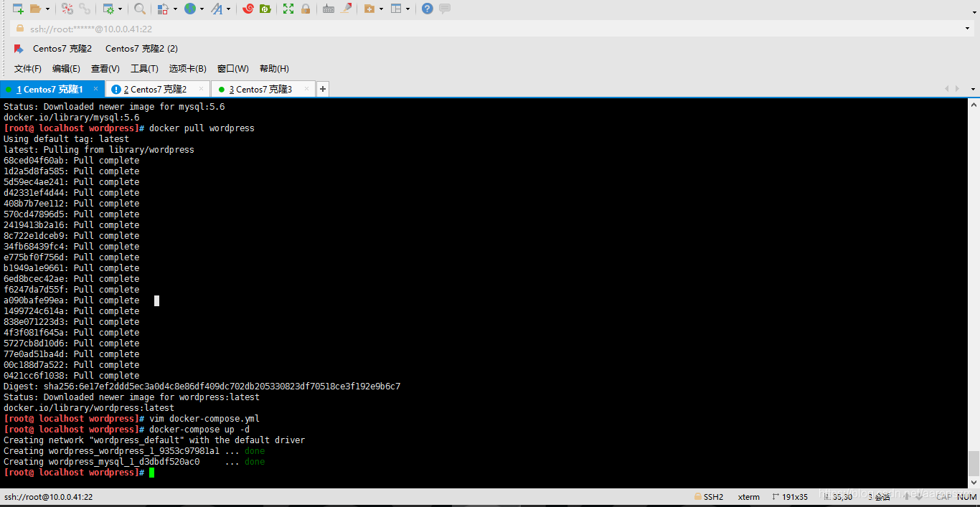Click the pane layout icon
The image size is (980, 507).
click(396, 9)
